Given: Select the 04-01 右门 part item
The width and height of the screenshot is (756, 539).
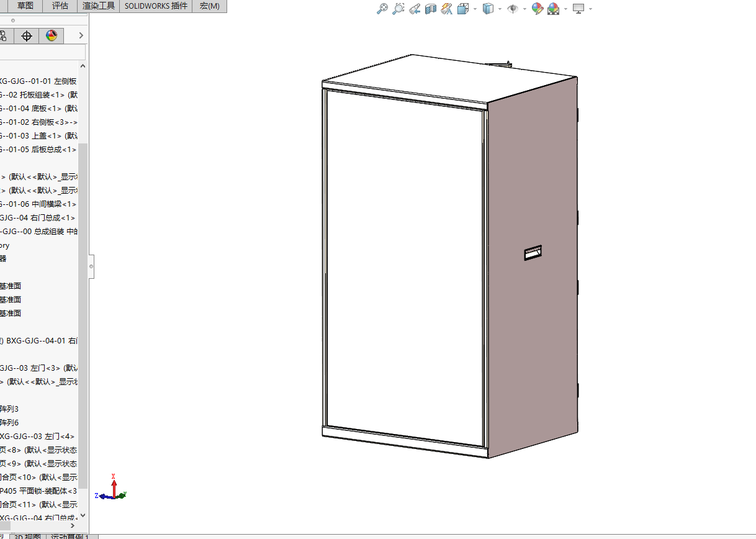Looking at the screenshot, I should pyautogui.click(x=39, y=341).
